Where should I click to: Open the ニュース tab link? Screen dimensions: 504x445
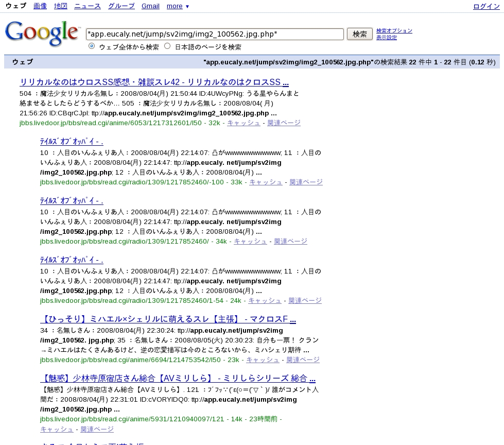(x=88, y=6)
